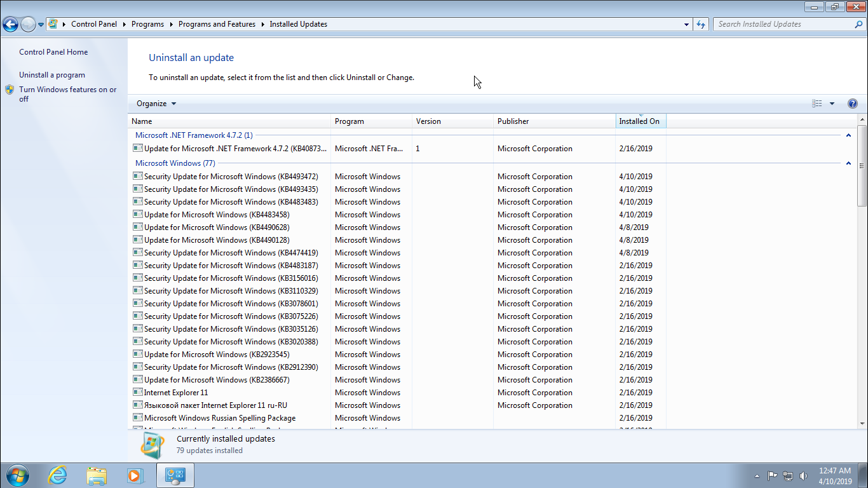Click the search magnifier icon
868x488 pixels.
[x=859, y=24]
